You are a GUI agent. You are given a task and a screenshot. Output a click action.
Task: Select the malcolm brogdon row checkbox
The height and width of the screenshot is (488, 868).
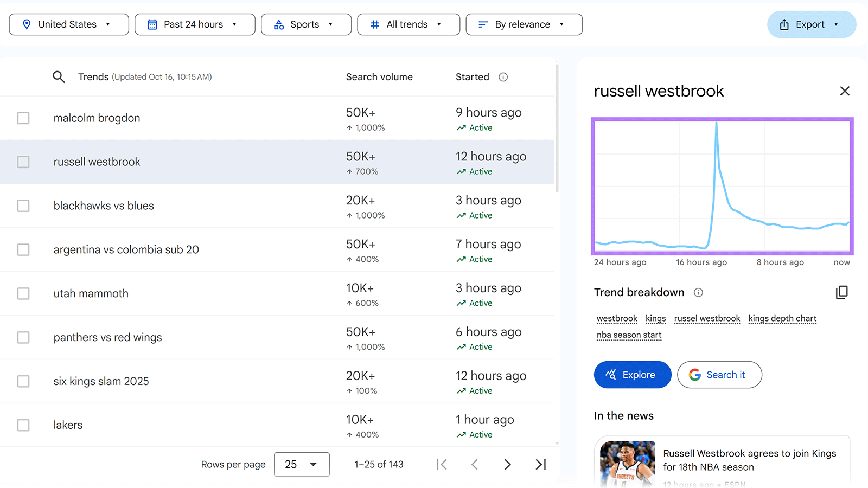click(x=23, y=118)
